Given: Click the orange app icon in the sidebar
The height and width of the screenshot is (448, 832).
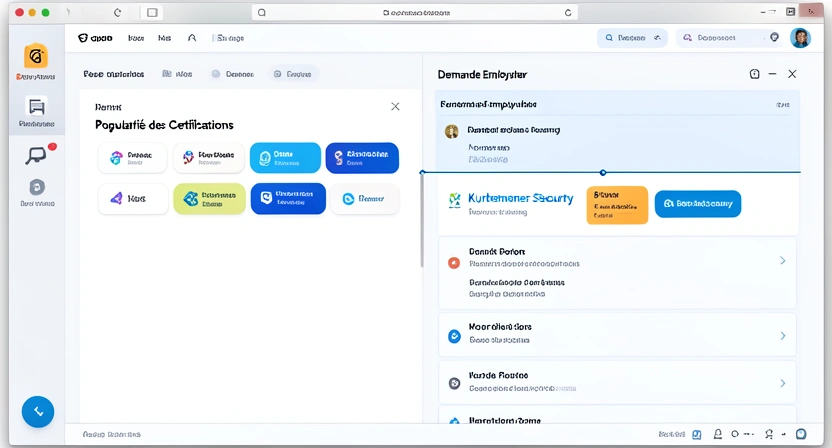Looking at the screenshot, I should 36,57.
